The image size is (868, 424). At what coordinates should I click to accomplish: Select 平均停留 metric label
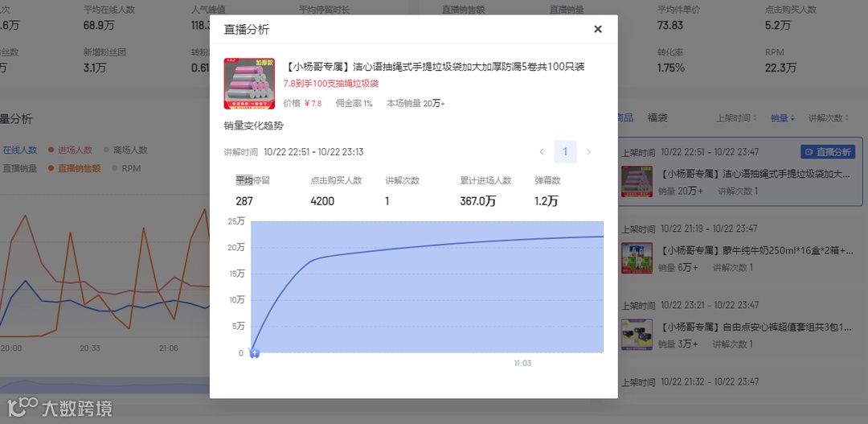tap(252, 180)
